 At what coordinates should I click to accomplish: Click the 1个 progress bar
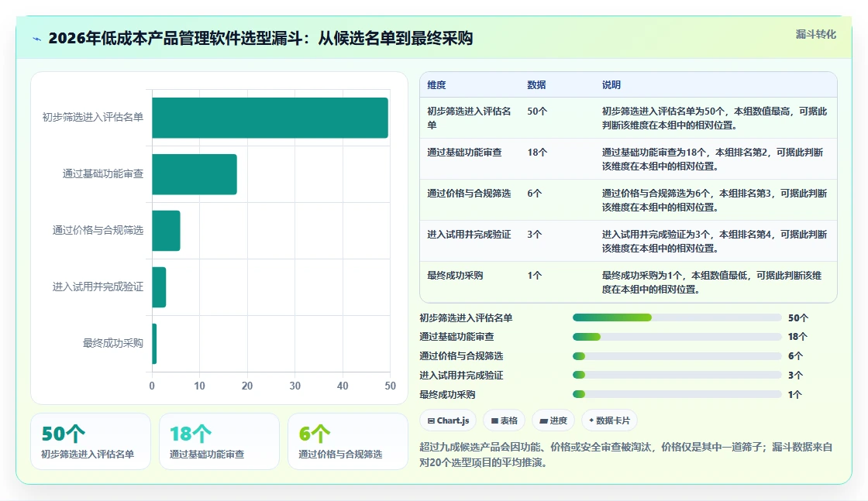click(677, 394)
